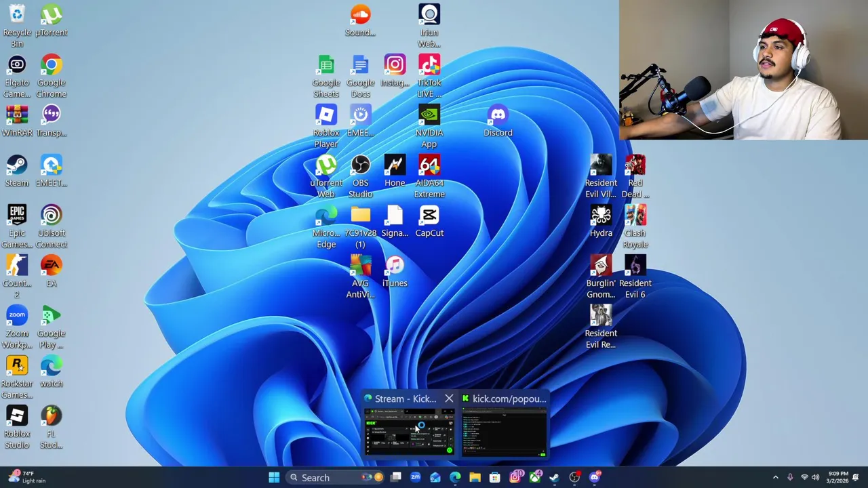This screenshot has width=868, height=488.
Task: Open the uTorrent Web desktop icon
Action: [x=326, y=176]
